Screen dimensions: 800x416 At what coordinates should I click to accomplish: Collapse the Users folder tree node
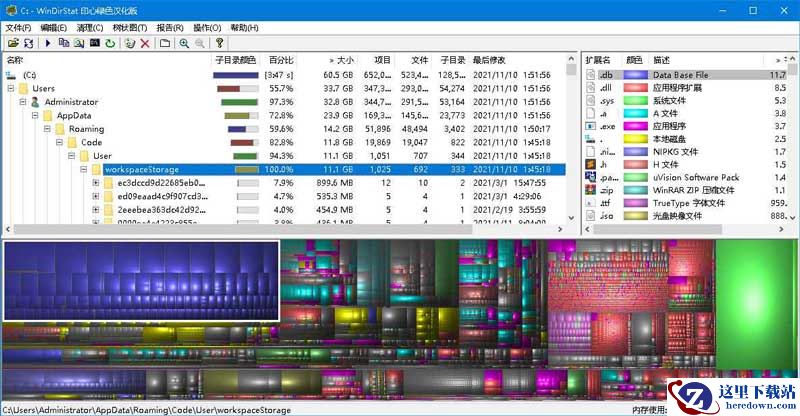tap(11, 88)
